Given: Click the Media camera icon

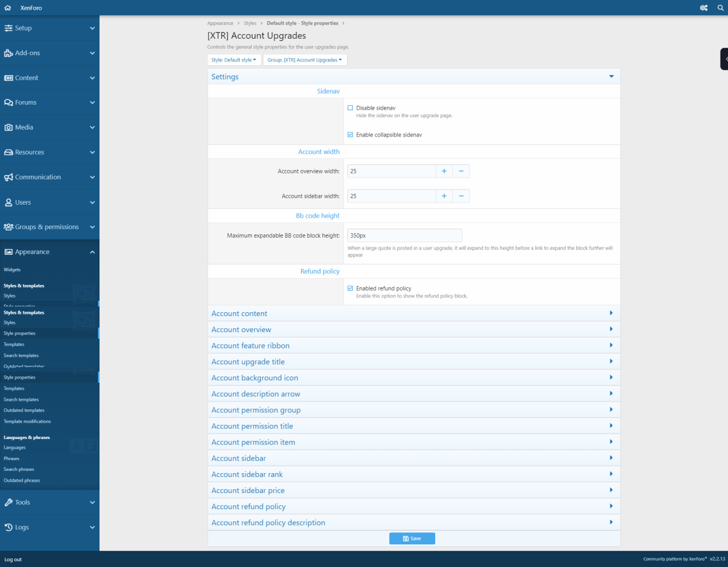Looking at the screenshot, I should [x=9, y=127].
